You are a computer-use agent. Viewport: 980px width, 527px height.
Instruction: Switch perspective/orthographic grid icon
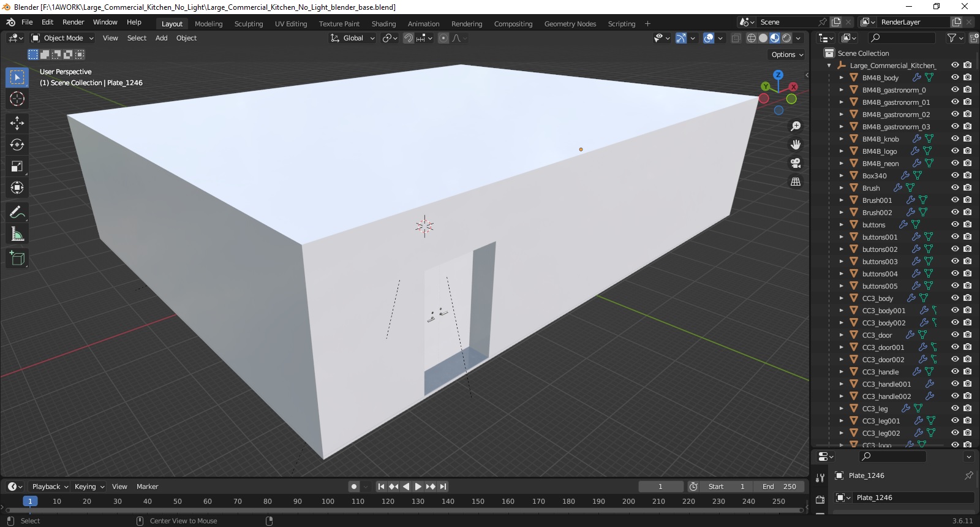[796, 181]
